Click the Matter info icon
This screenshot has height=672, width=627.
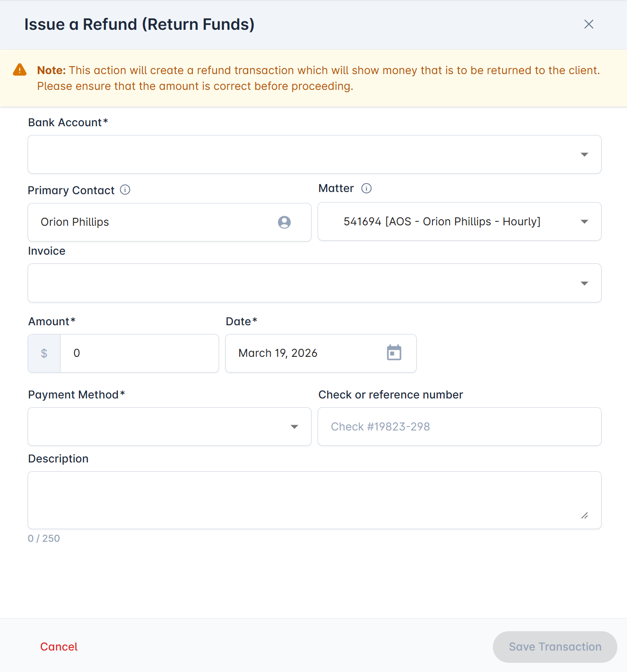(x=366, y=188)
